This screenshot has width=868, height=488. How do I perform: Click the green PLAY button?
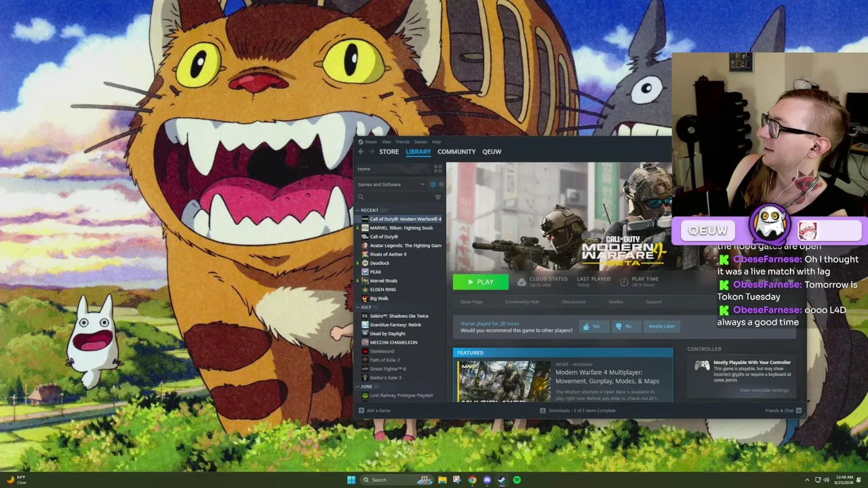tap(480, 282)
